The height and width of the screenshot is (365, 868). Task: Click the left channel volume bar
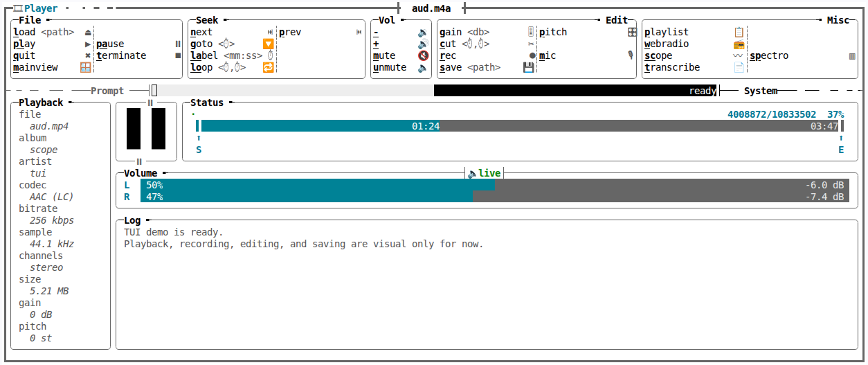[x=494, y=185]
